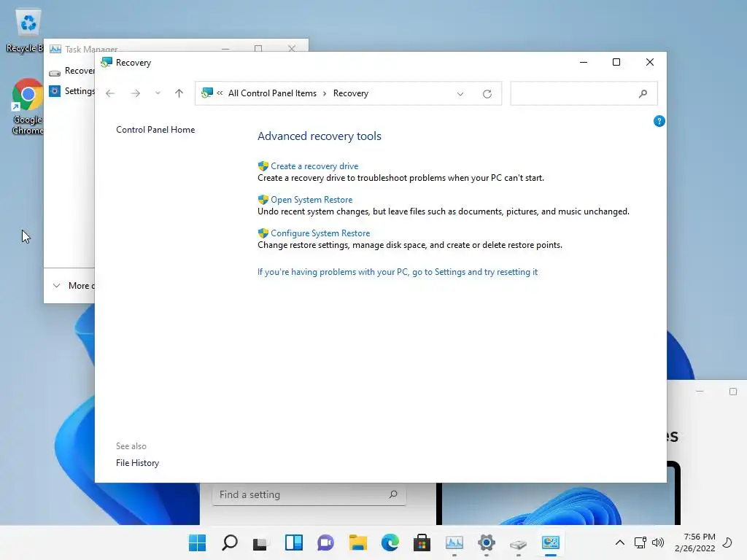
Task: Follow the go to Settings resetting link
Action: 398,272
